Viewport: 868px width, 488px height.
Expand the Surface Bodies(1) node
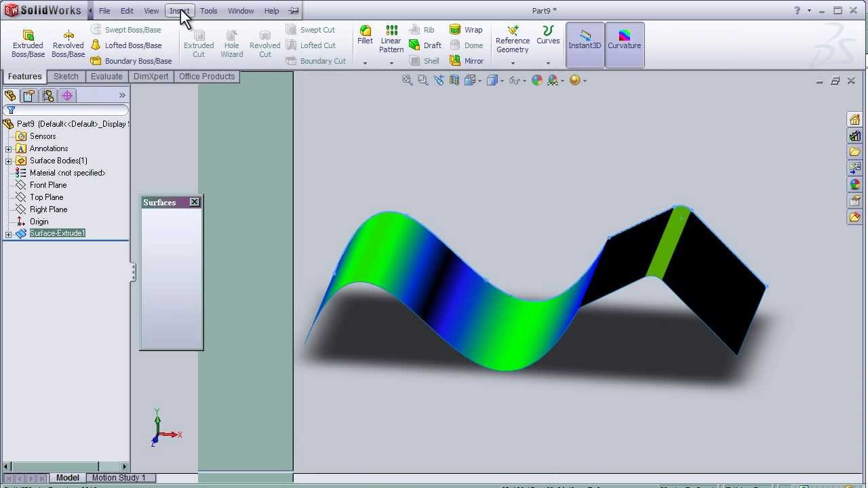(x=9, y=161)
